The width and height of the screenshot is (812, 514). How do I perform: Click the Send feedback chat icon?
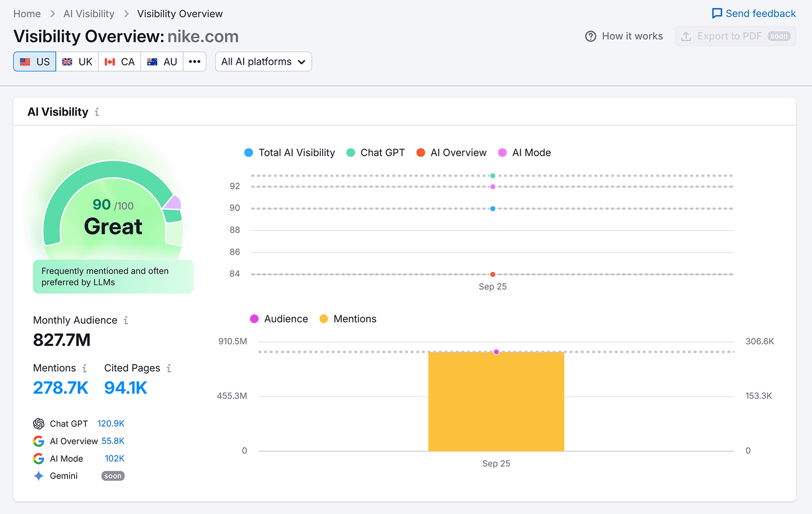point(717,13)
